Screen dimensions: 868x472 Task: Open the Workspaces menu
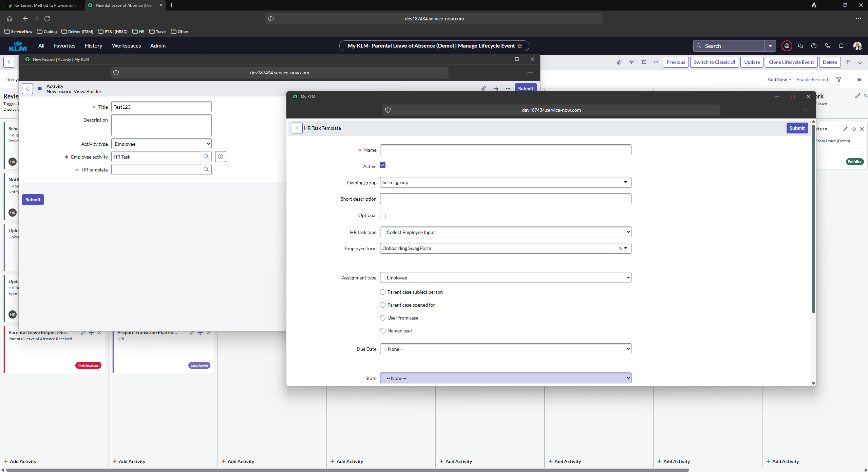pos(126,46)
